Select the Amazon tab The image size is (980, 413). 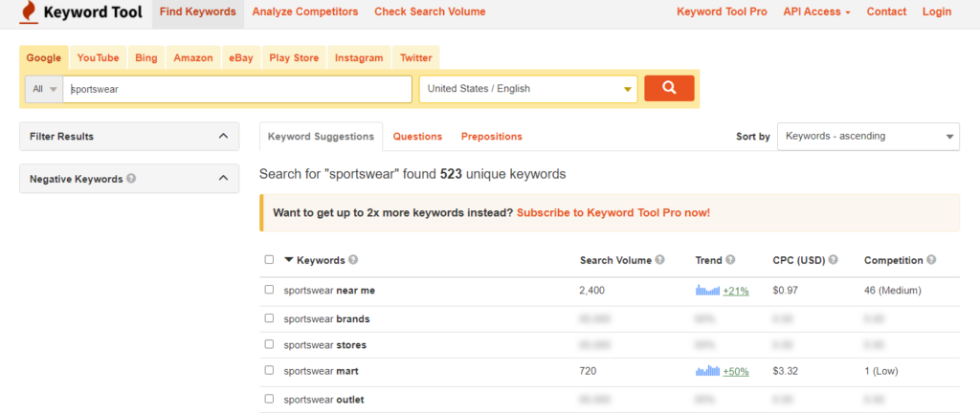193,58
